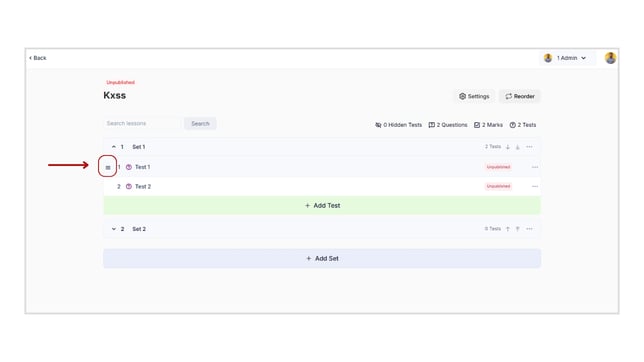
Task: Focus the Search lessons input field
Action: [x=142, y=123]
